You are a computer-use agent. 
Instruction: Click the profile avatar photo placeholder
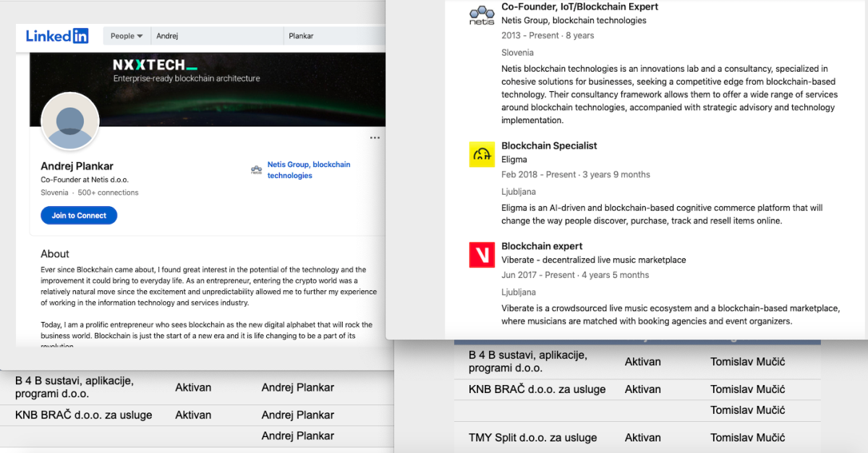pyautogui.click(x=70, y=121)
